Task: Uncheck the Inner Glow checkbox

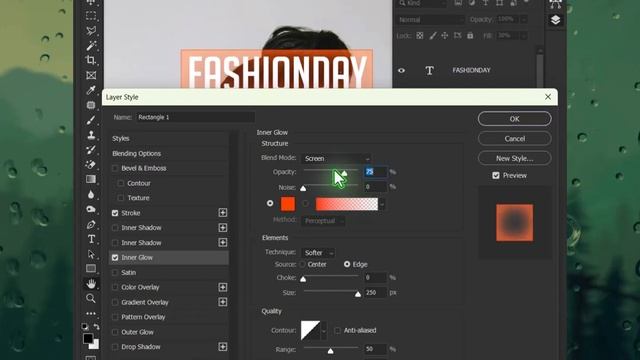Action: click(115, 258)
